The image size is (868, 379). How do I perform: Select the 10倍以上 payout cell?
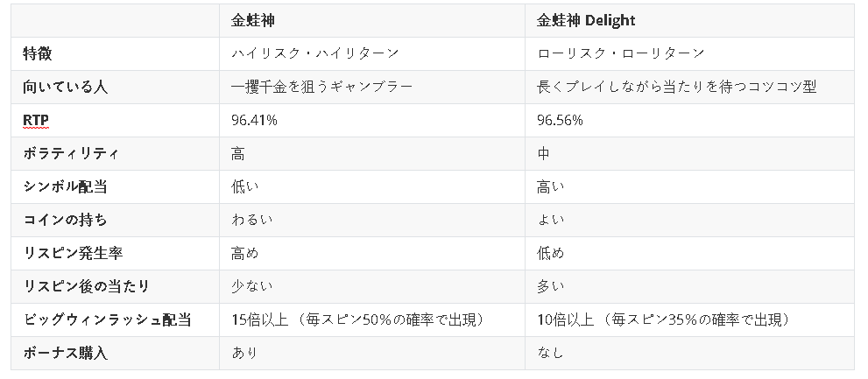click(x=663, y=319)
